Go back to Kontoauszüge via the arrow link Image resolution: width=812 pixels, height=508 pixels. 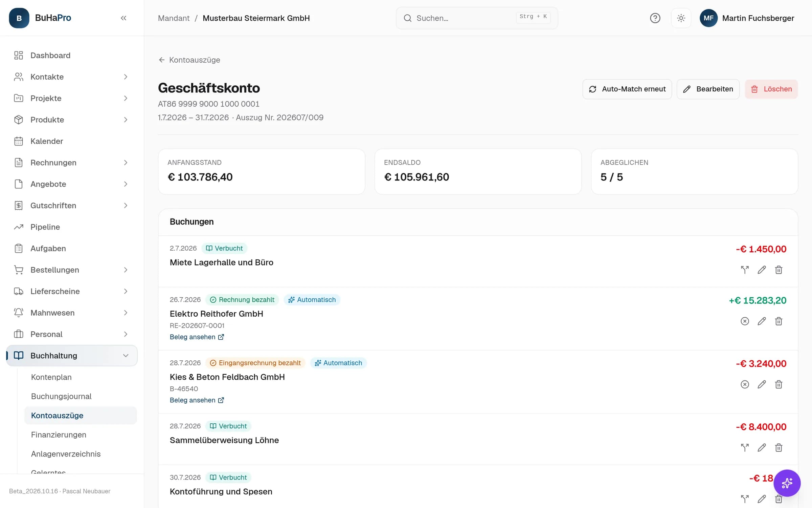[189, 60]
